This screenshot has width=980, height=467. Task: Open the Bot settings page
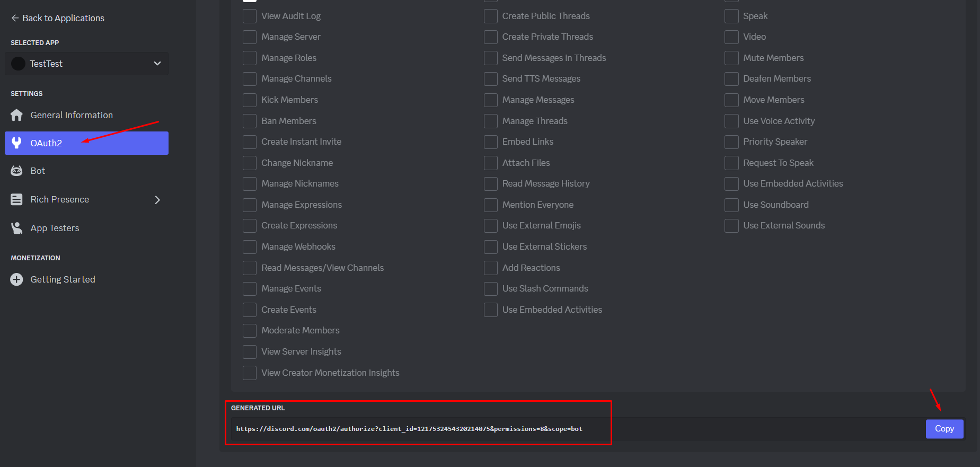tap(38, 171)
